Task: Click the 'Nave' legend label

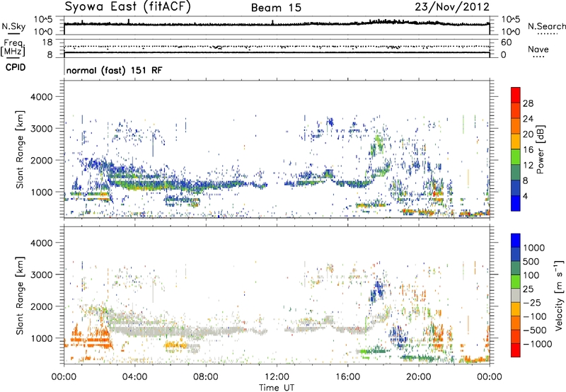Action: click(538, 49)
